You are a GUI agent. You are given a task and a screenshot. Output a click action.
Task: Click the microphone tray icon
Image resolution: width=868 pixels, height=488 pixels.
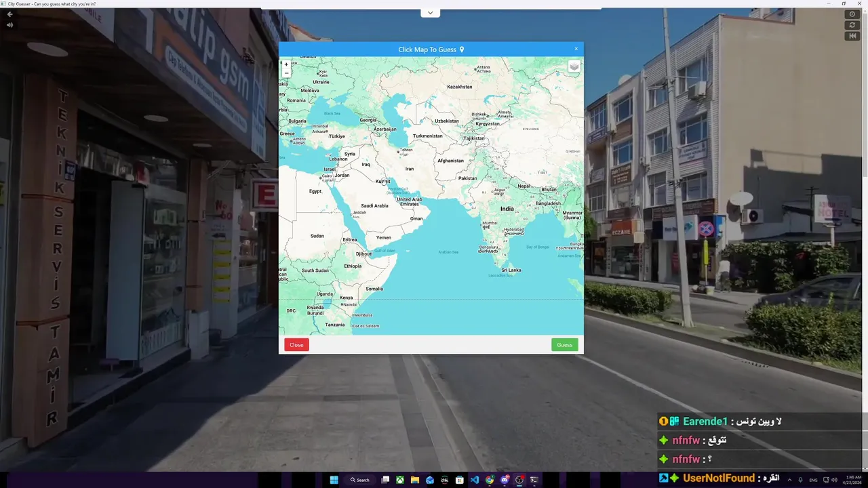(801, 480)
